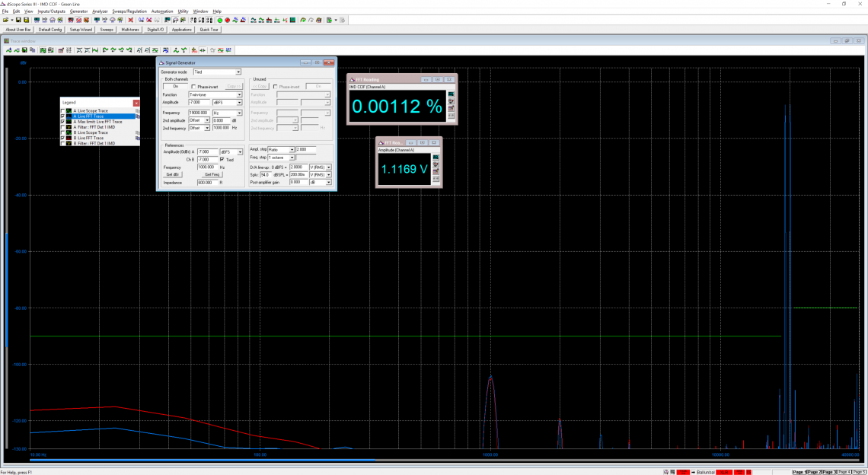Screen dimensions: 868x475
Task: Click the zoom icon in the Trace window toolbar
Action: [139, 50]
